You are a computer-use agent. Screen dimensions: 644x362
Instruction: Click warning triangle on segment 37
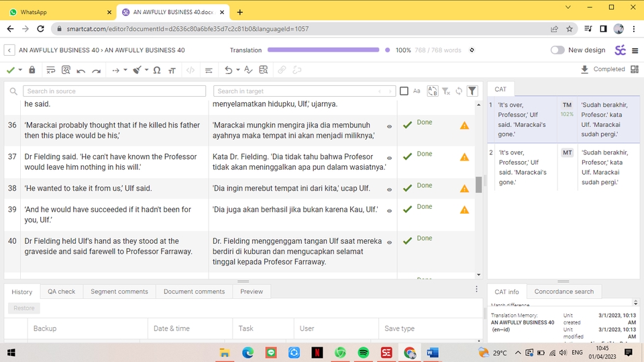point(464,157)
